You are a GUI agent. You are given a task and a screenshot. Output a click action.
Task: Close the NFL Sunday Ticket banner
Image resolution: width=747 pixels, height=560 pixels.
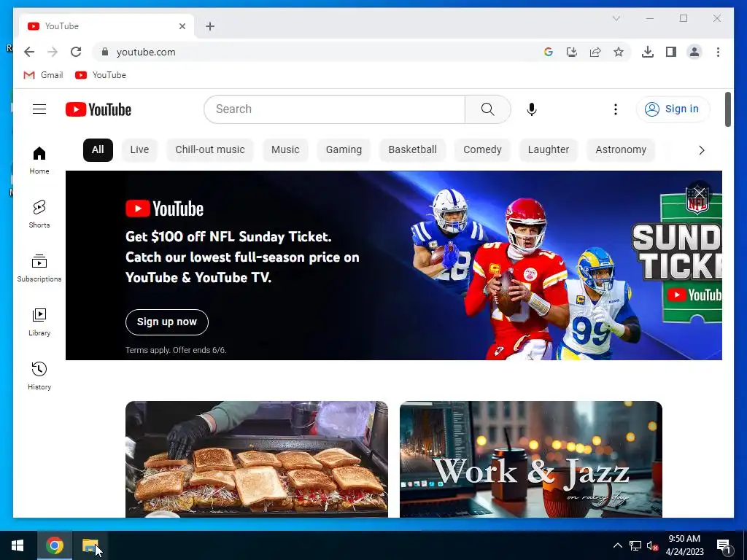click(699, 192)
